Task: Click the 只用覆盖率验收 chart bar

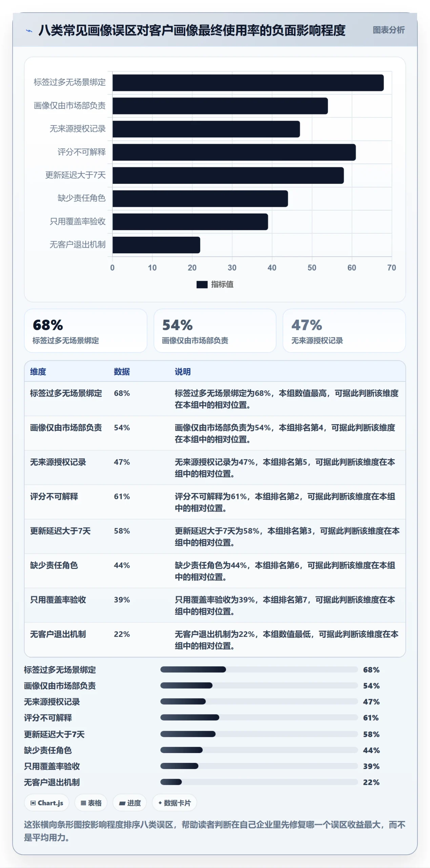Action: click(x=190, y=222)
